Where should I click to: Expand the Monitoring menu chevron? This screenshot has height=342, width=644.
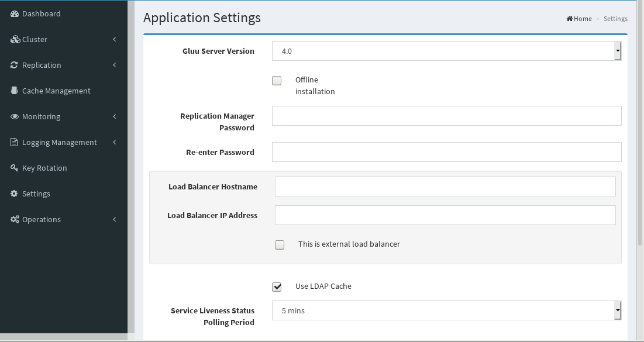115,116
